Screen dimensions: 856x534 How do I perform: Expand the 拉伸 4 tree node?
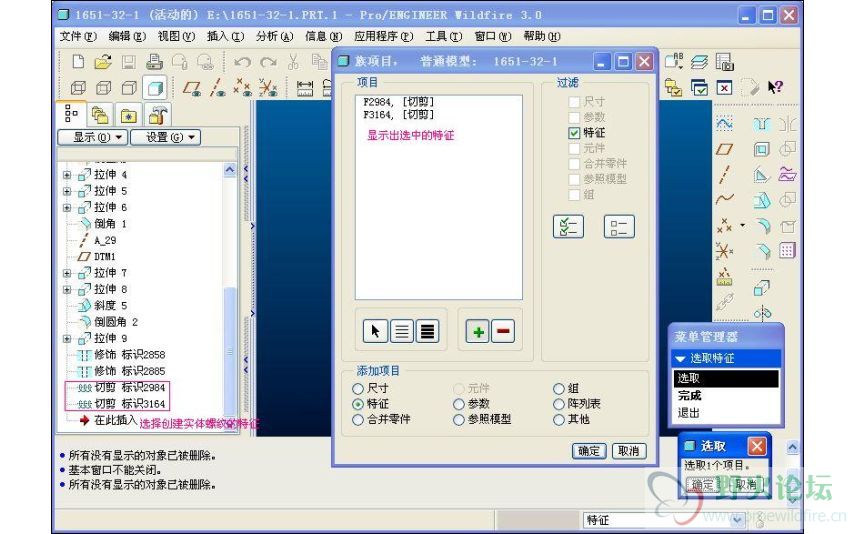pyautogui.click(x=67, y=175)
